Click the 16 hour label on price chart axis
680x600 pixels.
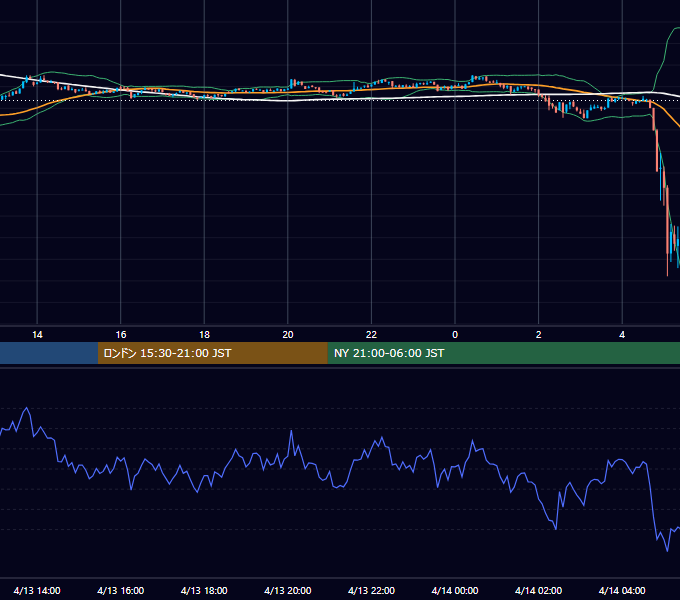(121, 335)
